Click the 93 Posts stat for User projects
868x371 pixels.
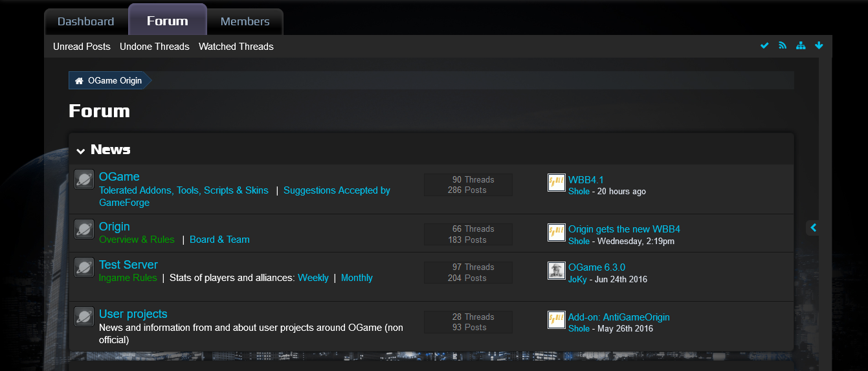(469, 328)
